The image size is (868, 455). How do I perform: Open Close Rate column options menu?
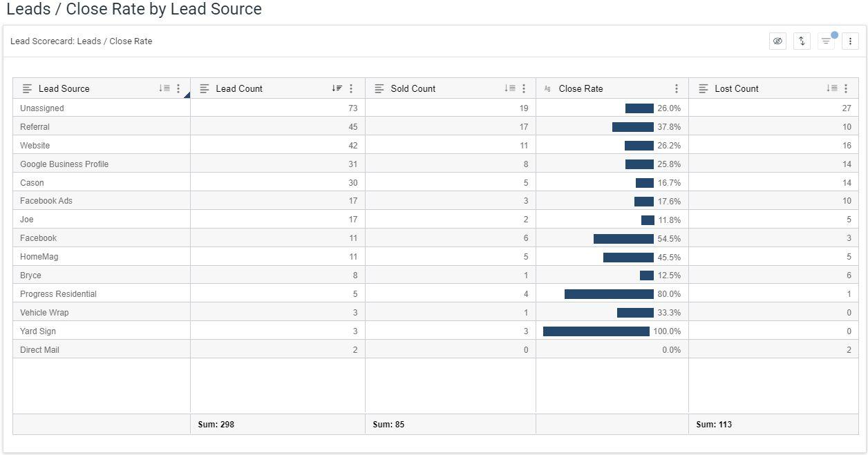point(677,88)
